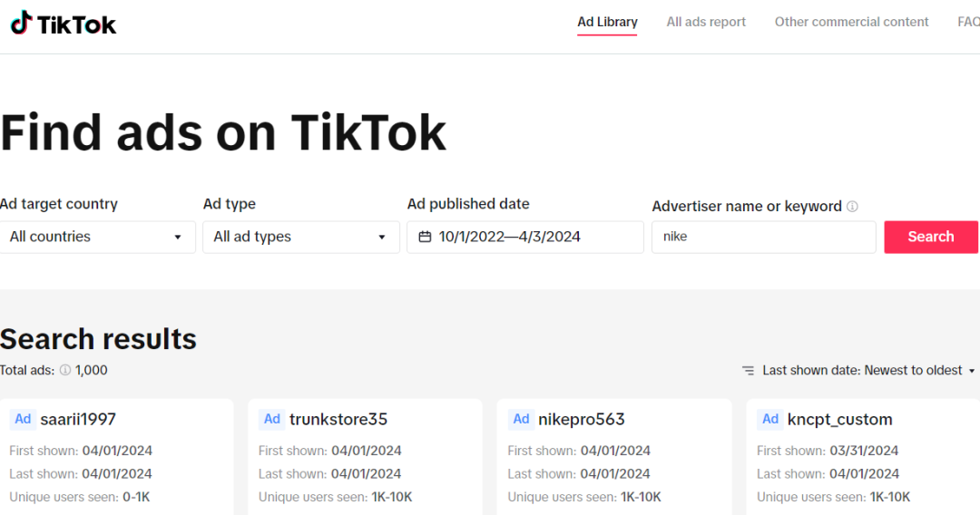The height and width of the screenshot is (515, 980).
Task: Click the red Search button
Action: click(931, 237)
